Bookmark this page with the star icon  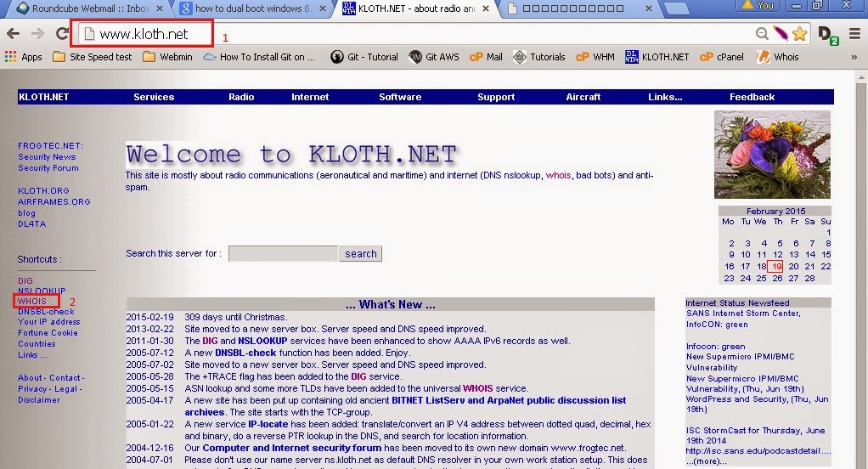point(799,34)
